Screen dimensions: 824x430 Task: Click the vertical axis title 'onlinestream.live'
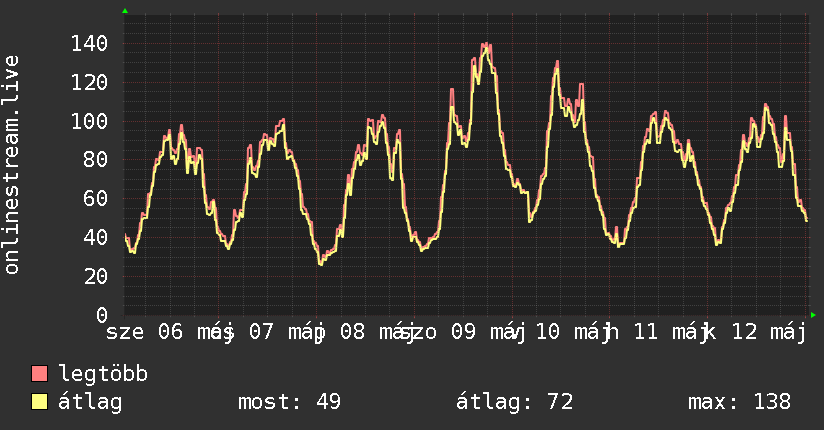pos(12,165)
